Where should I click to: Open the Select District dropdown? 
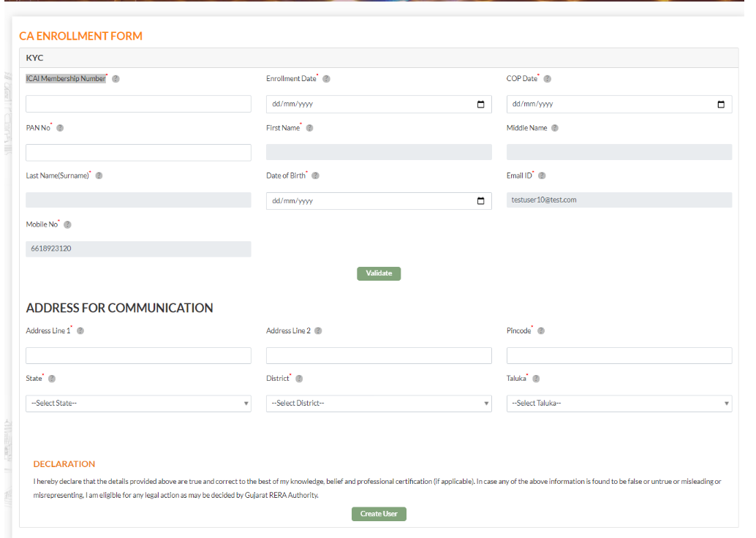379,403
